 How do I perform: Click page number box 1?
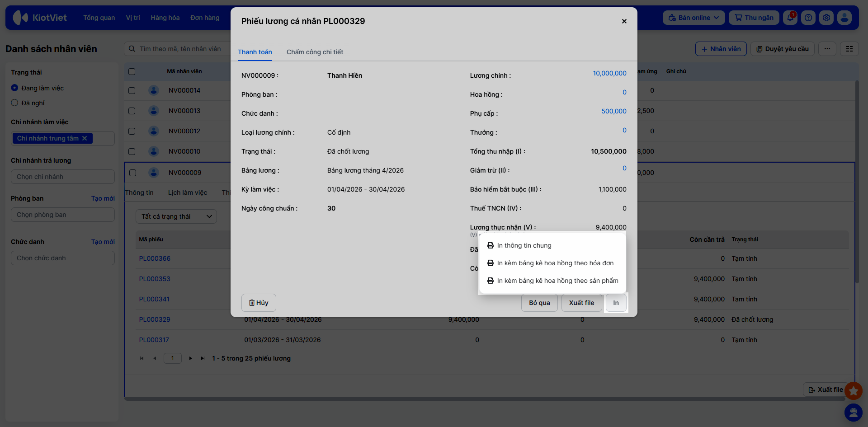click(x=172, y=358)
